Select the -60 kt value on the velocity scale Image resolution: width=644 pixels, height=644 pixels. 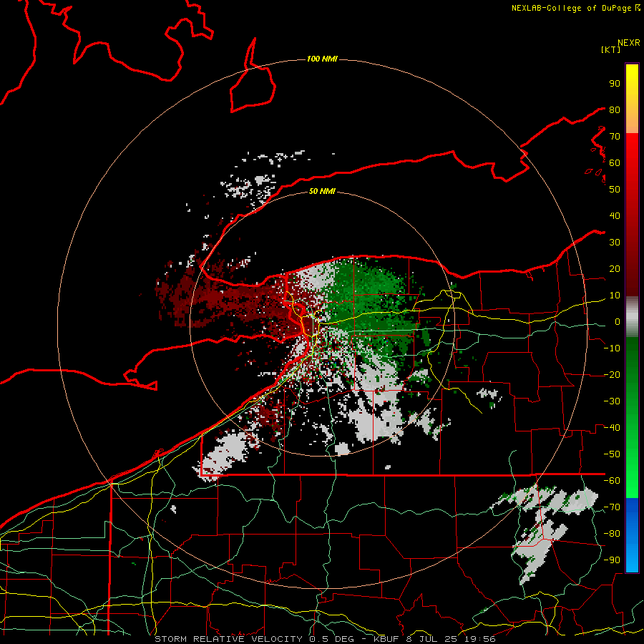612,481
